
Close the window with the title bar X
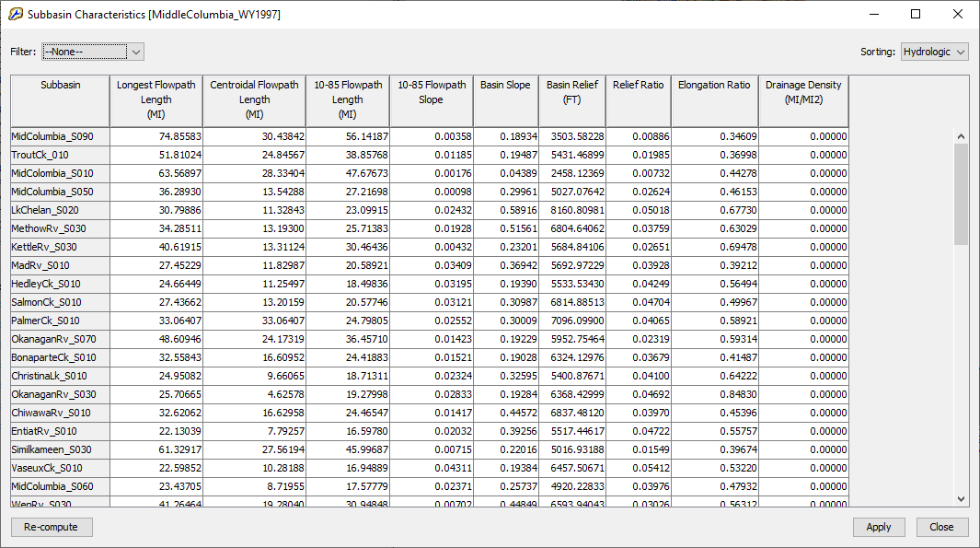click(958, 14)
